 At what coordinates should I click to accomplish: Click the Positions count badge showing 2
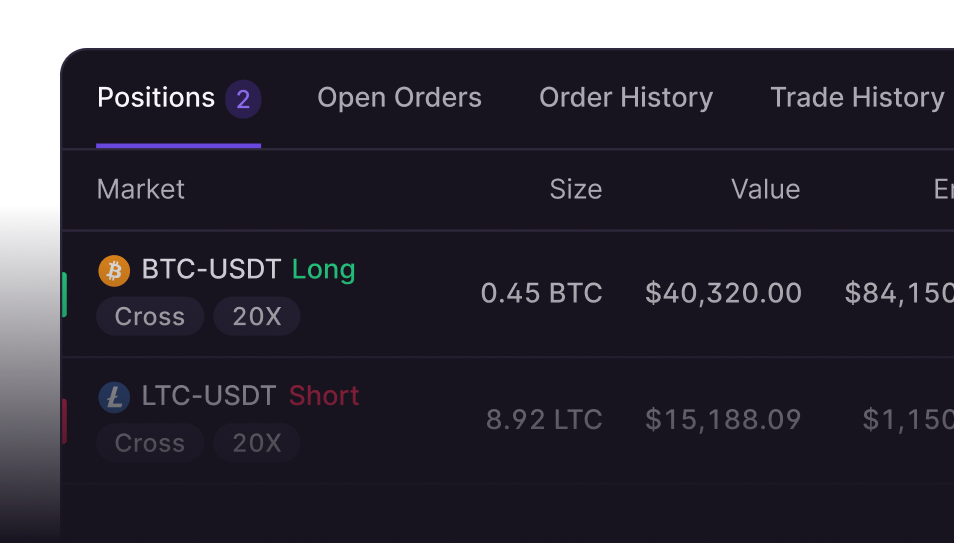click(x=243, y=99)
